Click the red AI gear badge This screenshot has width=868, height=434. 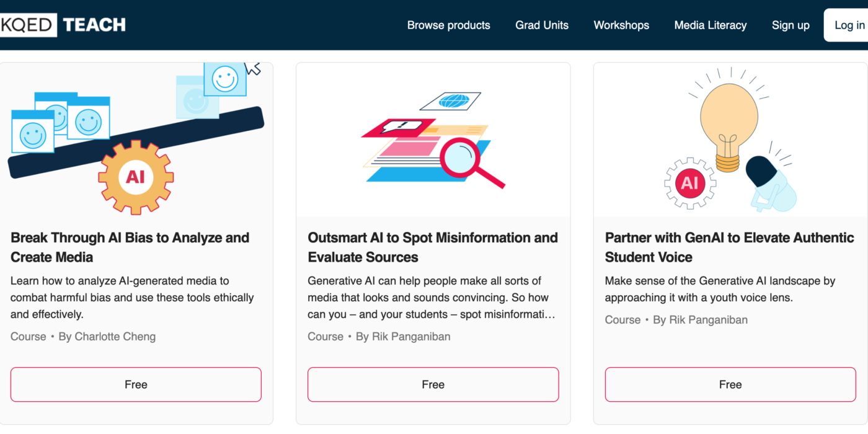point(689,184)
